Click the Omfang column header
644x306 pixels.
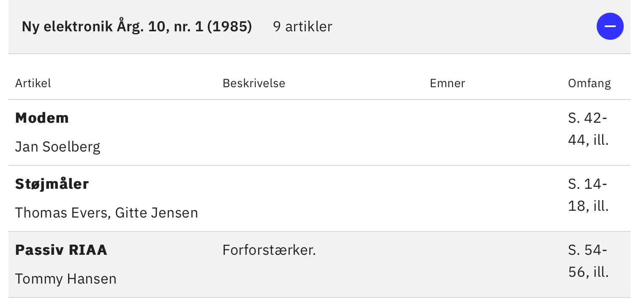pyautogui.click(x=589, y=83)
